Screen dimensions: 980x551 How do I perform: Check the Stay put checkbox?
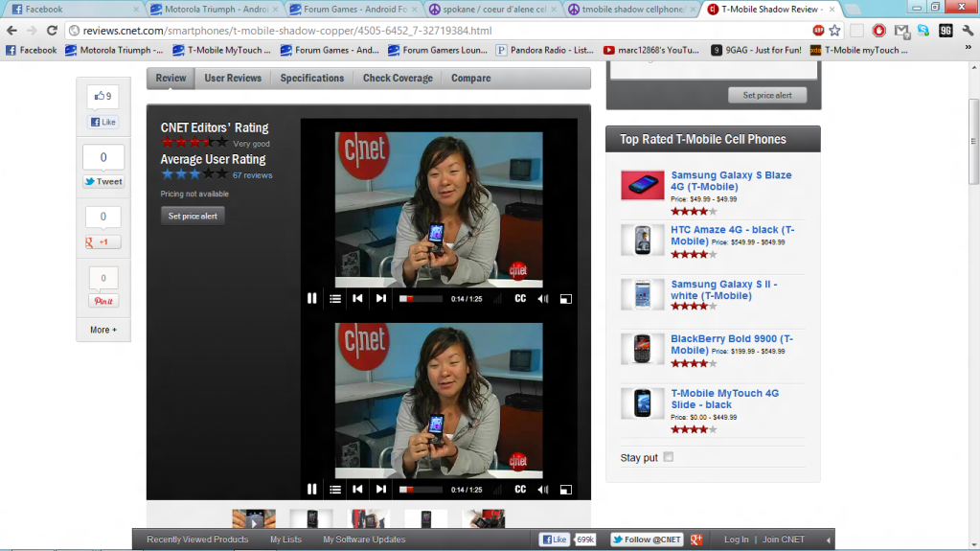coord(669,457)
